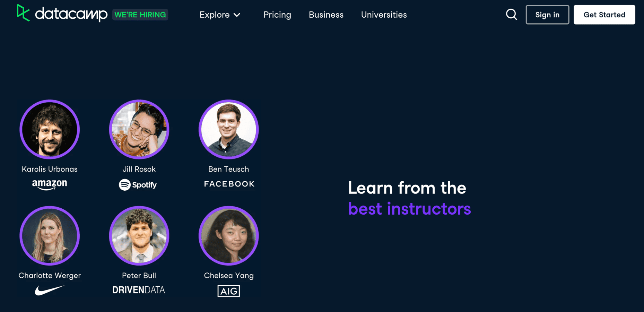Open the search icon

[511, 15]
